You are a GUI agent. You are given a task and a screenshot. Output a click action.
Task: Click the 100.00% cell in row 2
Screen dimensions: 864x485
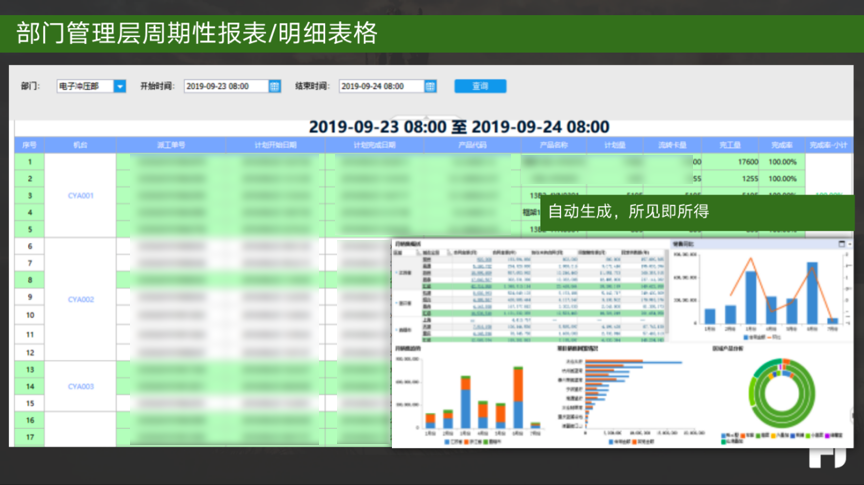click(782, 179)
